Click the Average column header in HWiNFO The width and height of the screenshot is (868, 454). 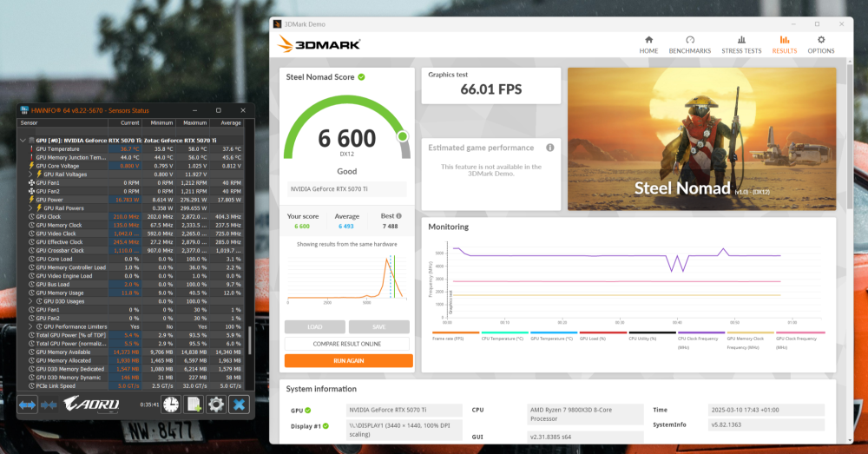pyautogui.click(x=227, y=123)
